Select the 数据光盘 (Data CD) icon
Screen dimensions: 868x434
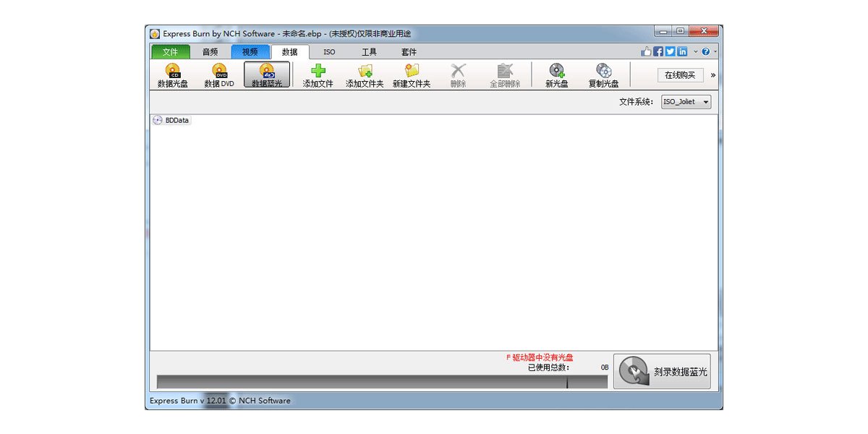(x=171, y=75)
